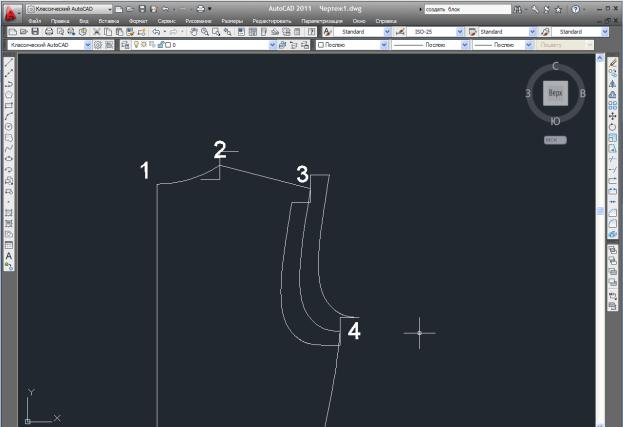Expand the lineweight Послою dropdown

coord(529,45)
